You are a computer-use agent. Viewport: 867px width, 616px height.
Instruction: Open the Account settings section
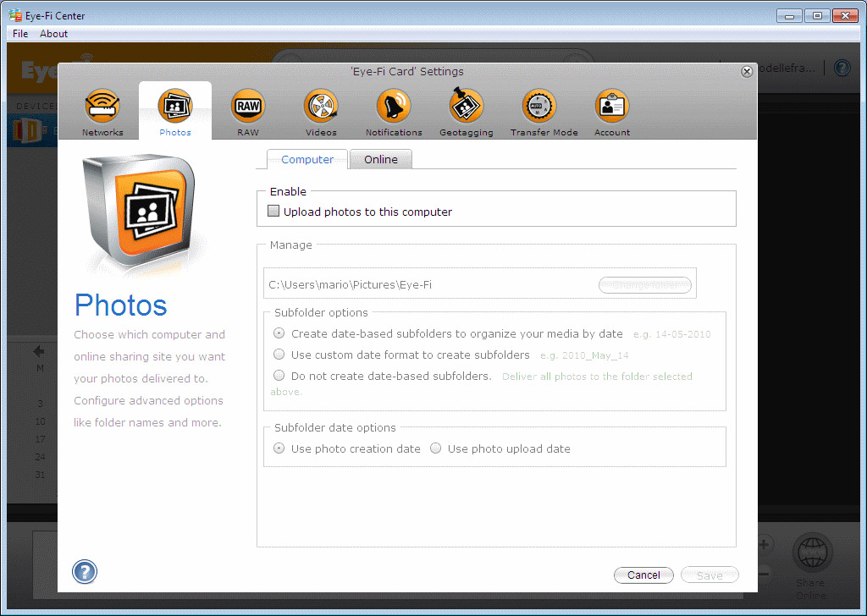(612, 113)
